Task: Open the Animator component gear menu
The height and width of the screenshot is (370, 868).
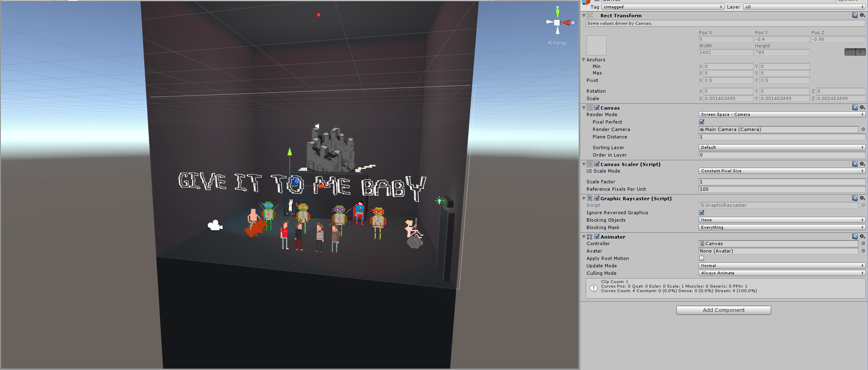Action: 862,237
